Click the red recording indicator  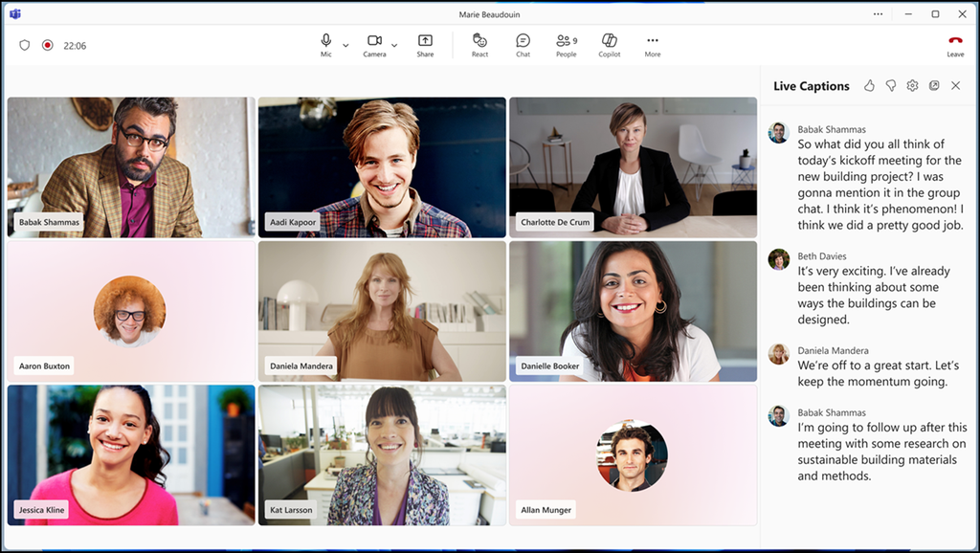[48, 45]
